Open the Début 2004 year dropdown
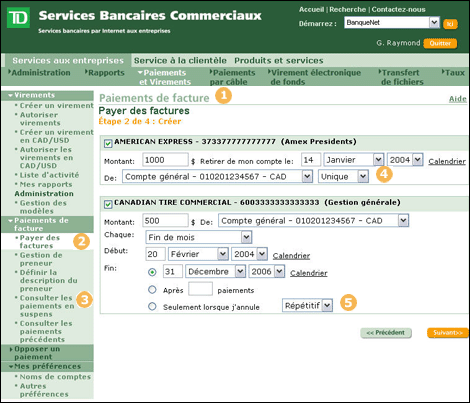This screenshot has height=403, width=470. click(249, 254)
